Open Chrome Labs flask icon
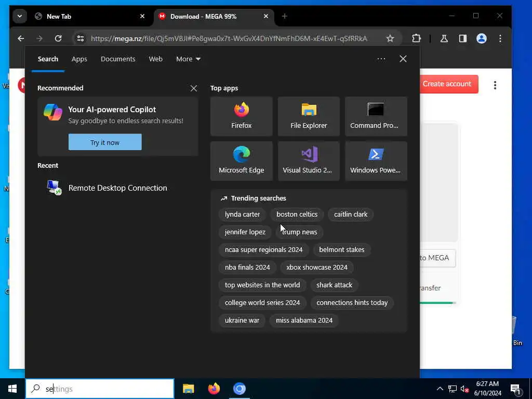Viewport: 532px width, 399px height. (444, 38)
